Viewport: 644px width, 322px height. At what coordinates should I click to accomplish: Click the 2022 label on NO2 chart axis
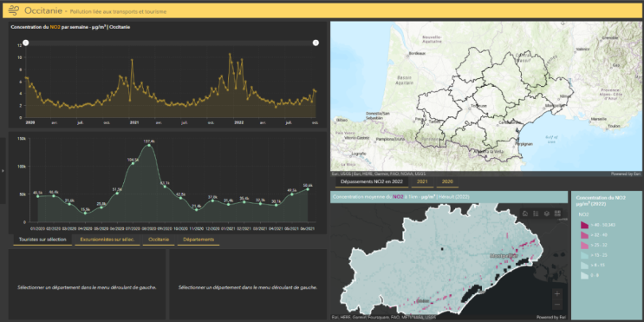(x=238, y=122)
